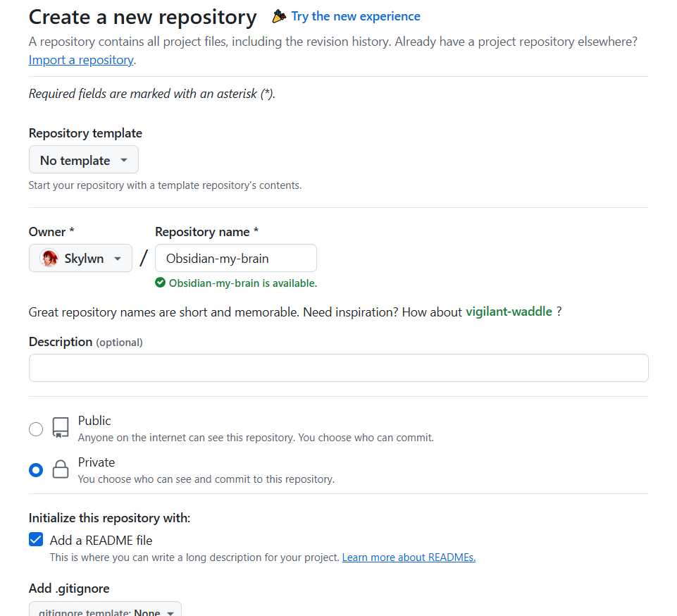Click the Add .gitignore heading

point(69,589)
